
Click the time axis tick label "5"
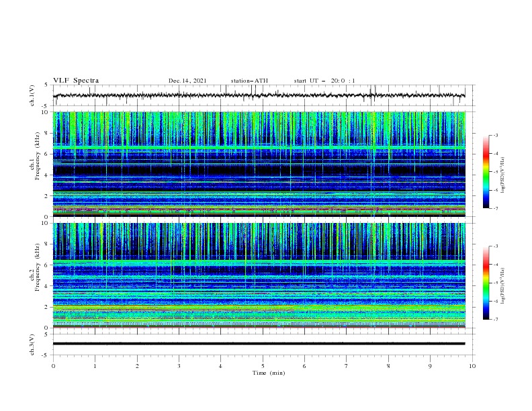click(263, 366)
